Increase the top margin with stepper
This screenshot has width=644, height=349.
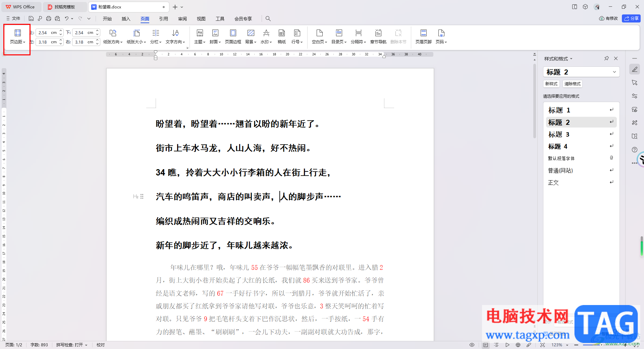click(61, 31)
